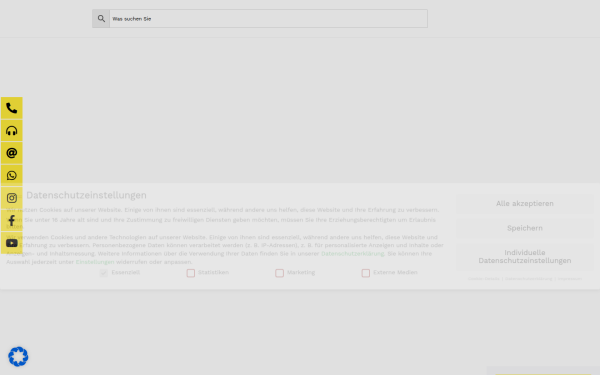600x375 pixels.
Task: Open the blue cookie settings badge
Action: coord(18,357)
